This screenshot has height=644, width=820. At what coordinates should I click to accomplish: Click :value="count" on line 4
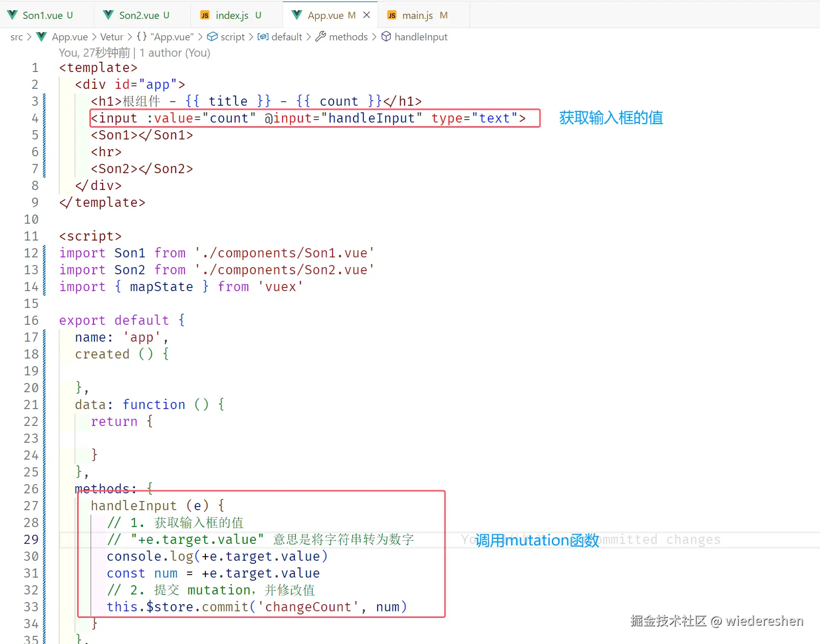[x=201, y=118]
